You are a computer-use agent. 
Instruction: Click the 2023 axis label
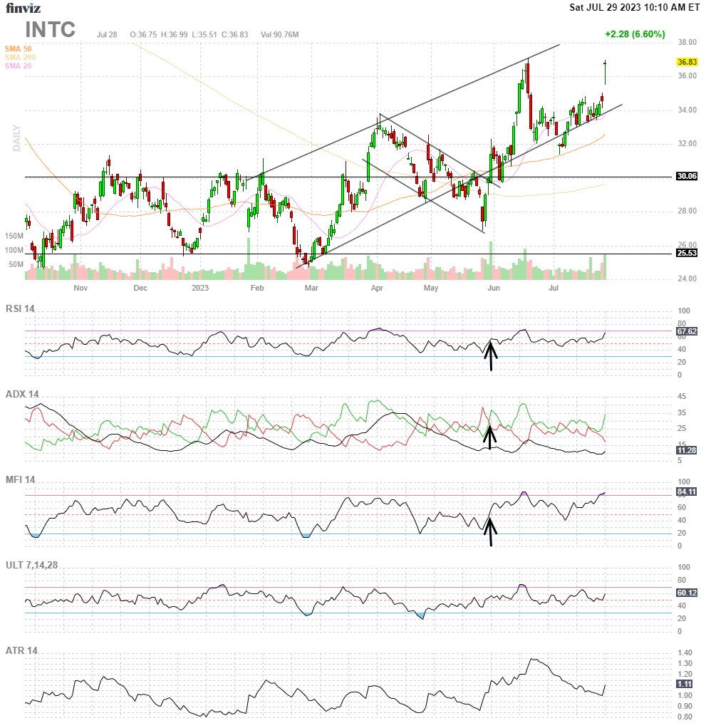pyautogui.click(x=199, y=288)
